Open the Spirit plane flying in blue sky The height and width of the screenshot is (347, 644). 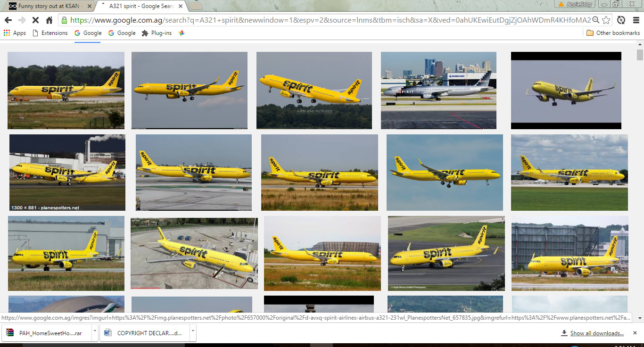pos(445,173)
